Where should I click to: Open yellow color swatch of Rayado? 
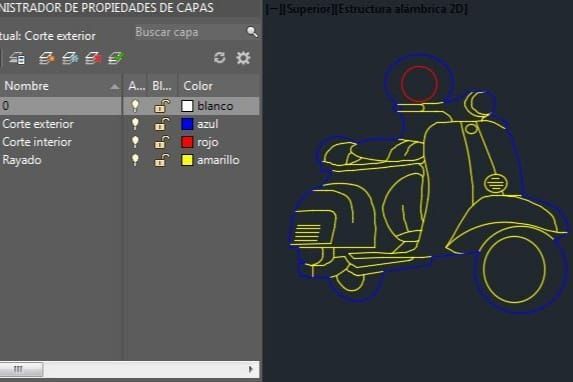pyautogui.click(x=187, y=160)
